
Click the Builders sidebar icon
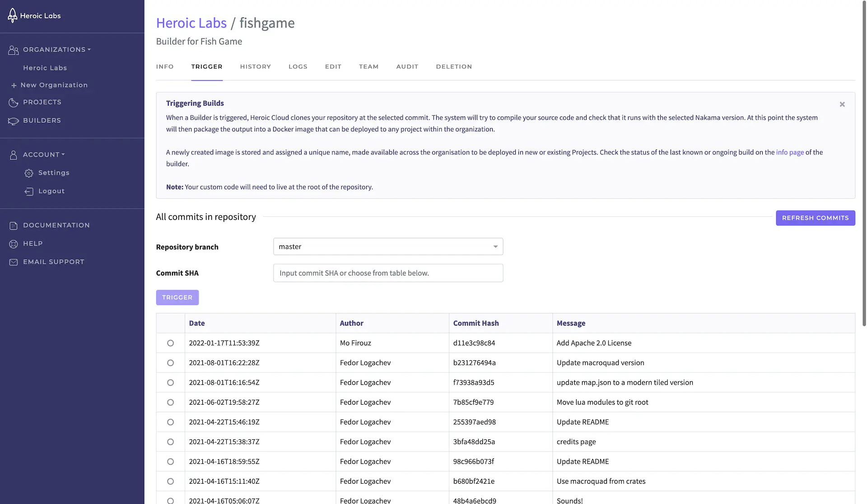click(x=12, y=121)
